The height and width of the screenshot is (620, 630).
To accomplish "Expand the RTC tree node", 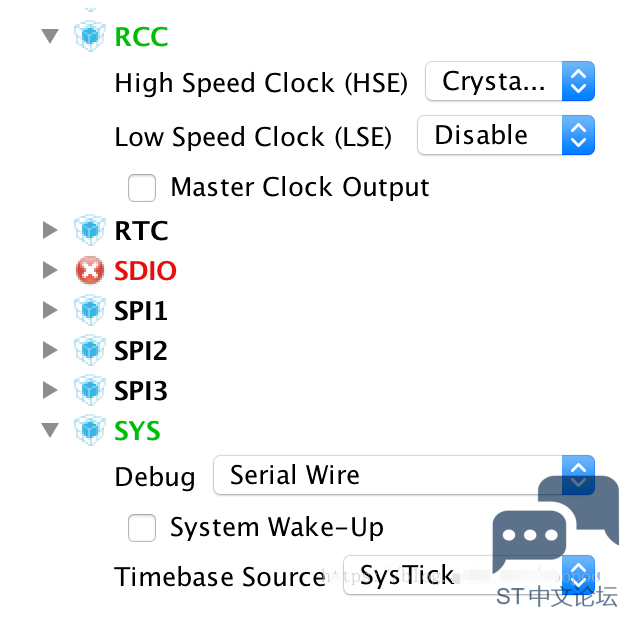I will click(x=50, y=230).
